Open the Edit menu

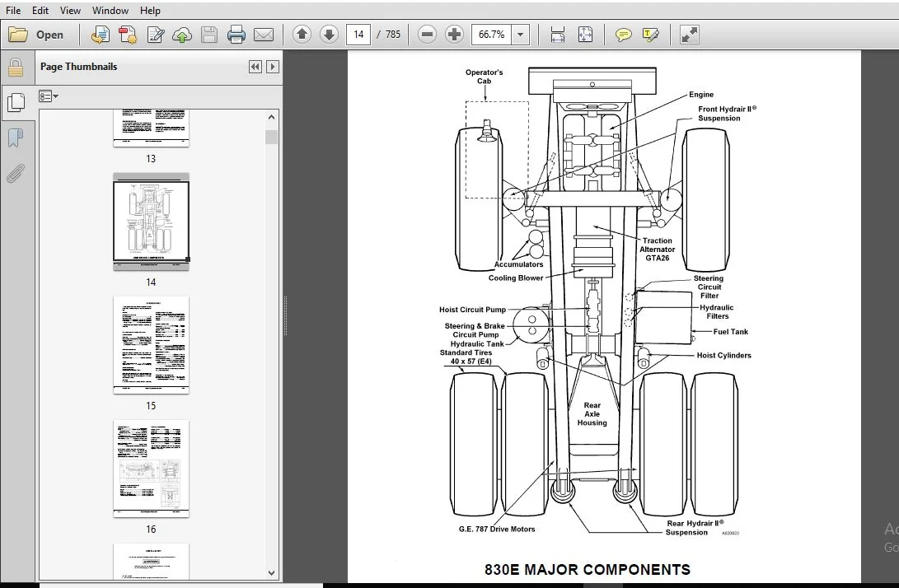(40, 11)
